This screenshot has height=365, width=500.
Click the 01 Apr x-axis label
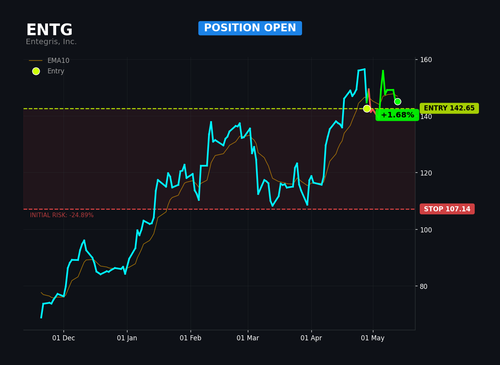pyautogui.click(x=311, y=338)
